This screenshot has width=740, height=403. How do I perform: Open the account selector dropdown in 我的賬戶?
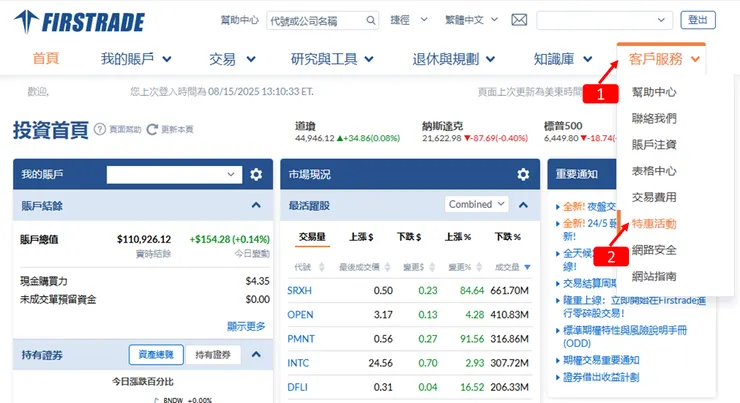174,174
